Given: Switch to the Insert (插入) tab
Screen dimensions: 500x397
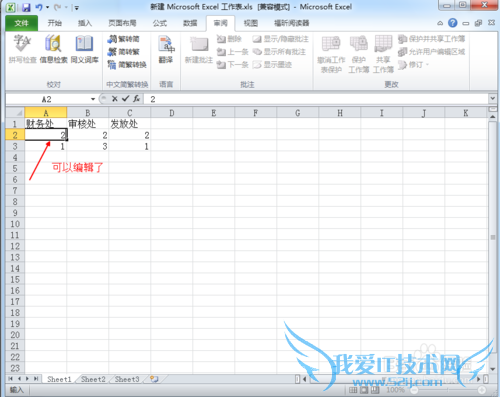Looking at the screenshot, I should click(x=85, y=23).
